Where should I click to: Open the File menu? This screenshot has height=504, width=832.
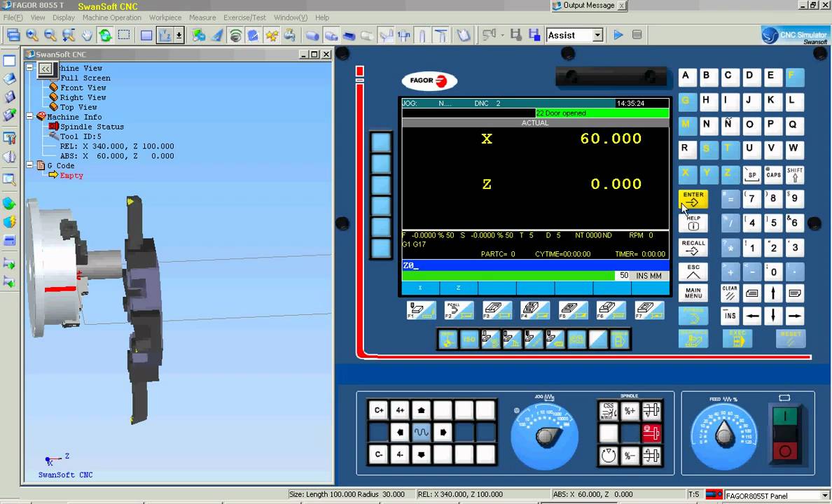[x=13, y=17]
